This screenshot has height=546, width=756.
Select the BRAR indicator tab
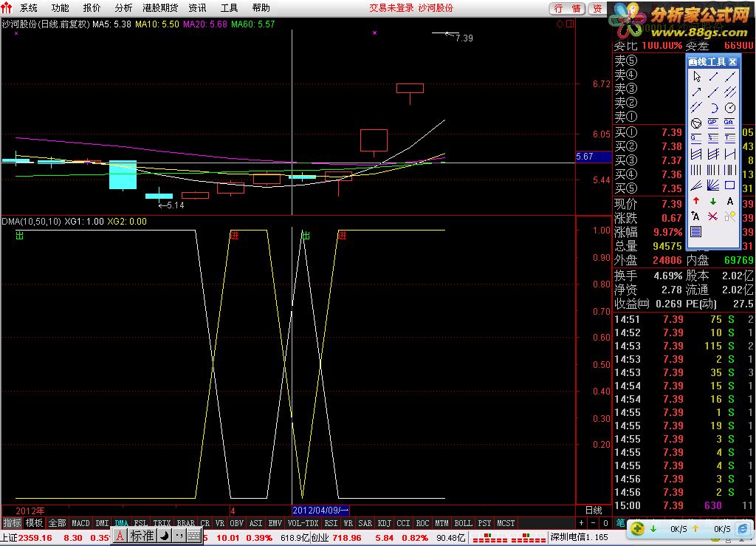coord(185,523)
